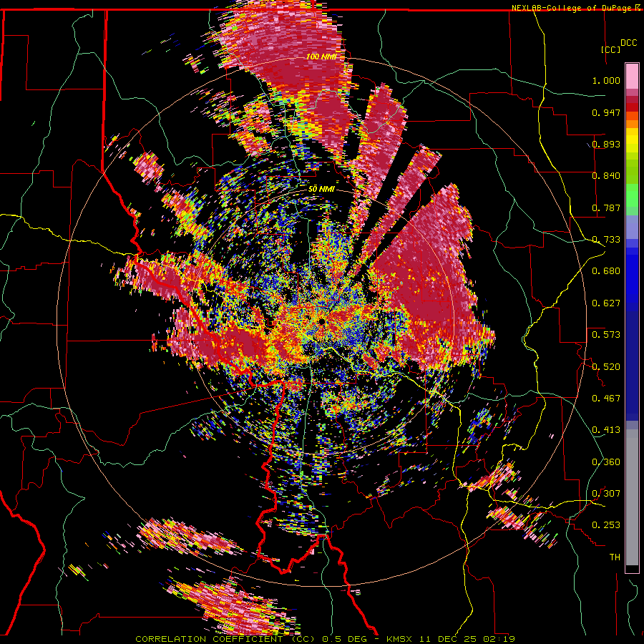Screen dimensions: 644x644
Task: Click the 0.520 legend value
Action: click(x=606, y=366)
